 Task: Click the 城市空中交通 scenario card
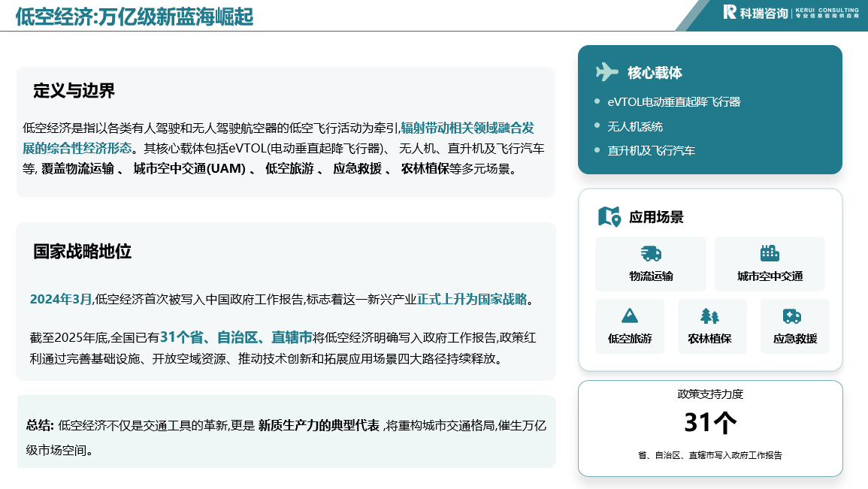click(x=770, y=264)
